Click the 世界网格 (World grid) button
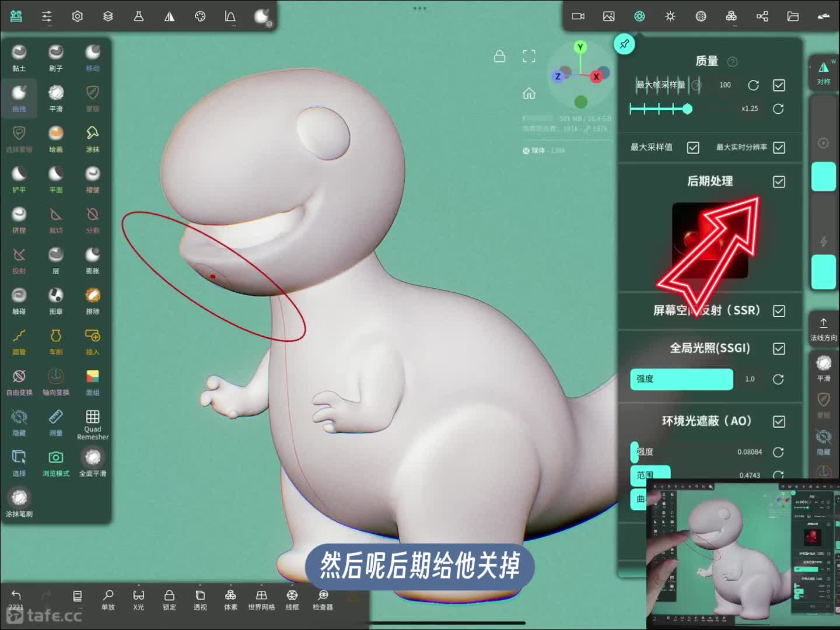The height and width of the screenshot is (630, 840). 261,600
